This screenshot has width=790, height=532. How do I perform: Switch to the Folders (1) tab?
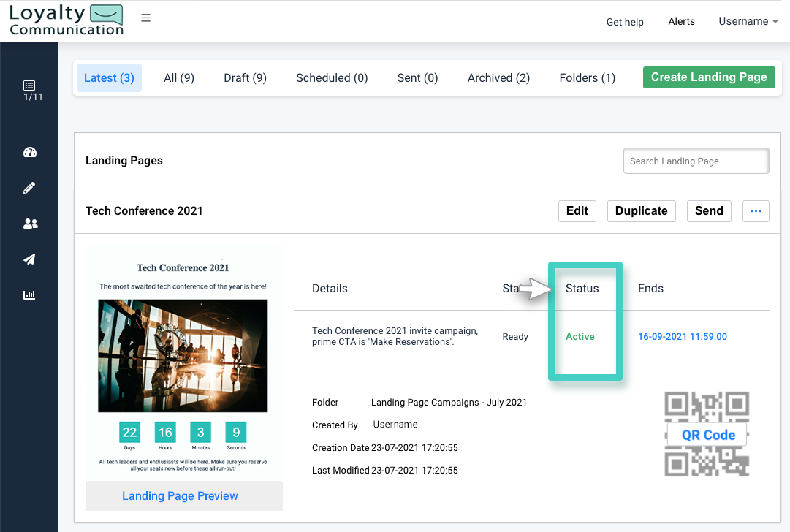pyautogui.click(x=588, y=78)
